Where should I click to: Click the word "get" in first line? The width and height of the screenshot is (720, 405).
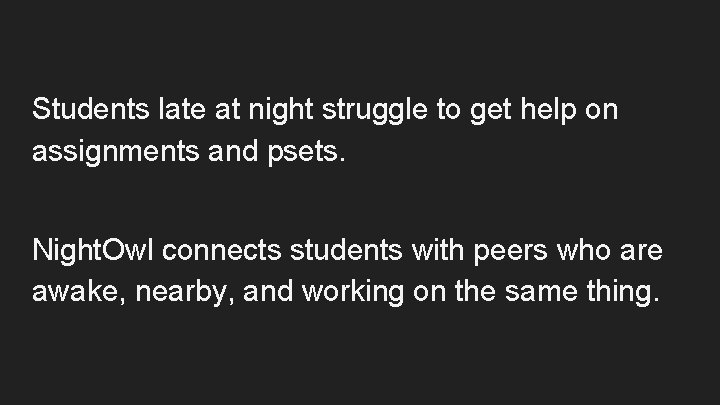point(490,112)
